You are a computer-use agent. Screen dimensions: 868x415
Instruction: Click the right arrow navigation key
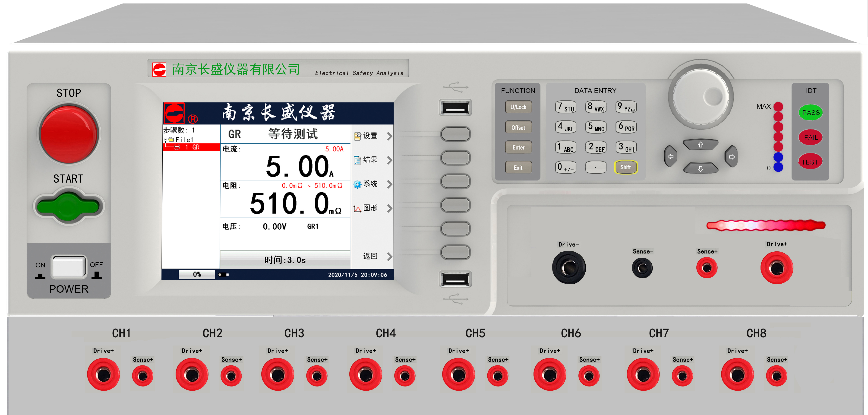click(x=732, y=157)
